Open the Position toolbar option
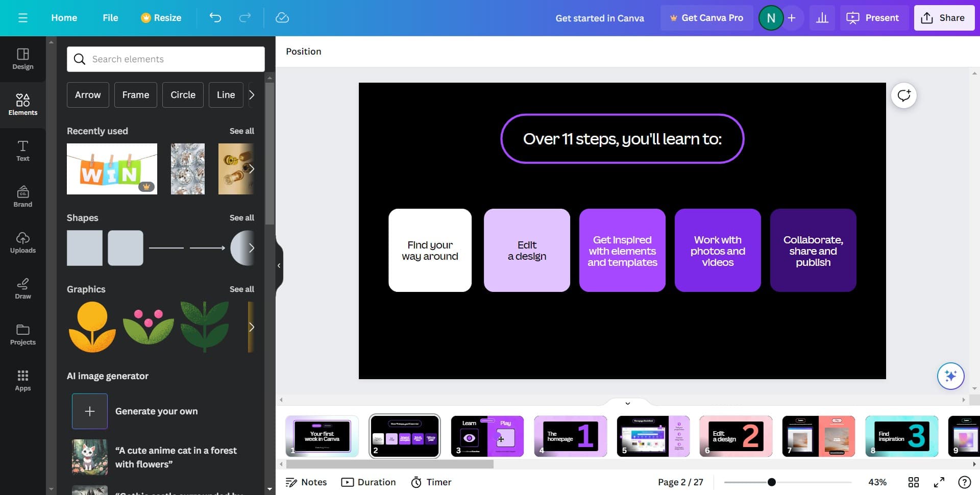The height and width of the screenshot is (495, 980). click(304, 52)
